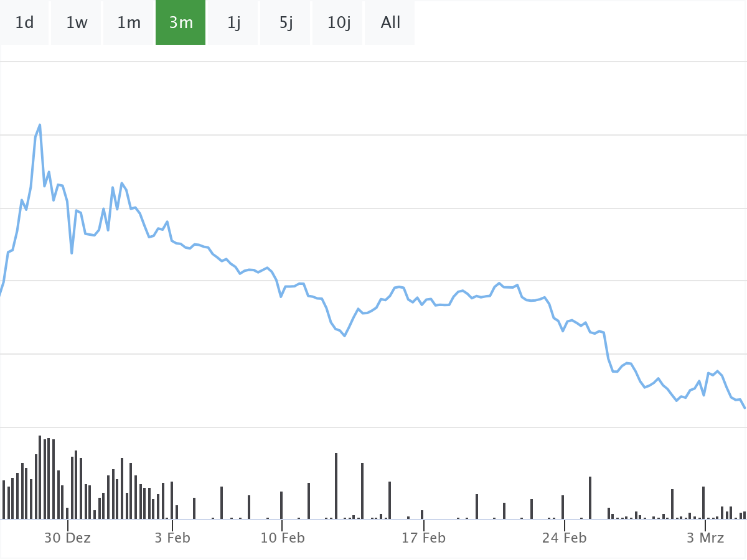
Task: Click the right end of the blue price line
Action: pyautogui.click(x=745, y=408)
